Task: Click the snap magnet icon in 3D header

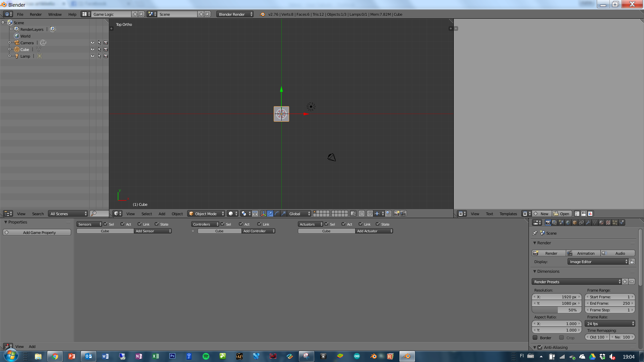Action: 370,214
